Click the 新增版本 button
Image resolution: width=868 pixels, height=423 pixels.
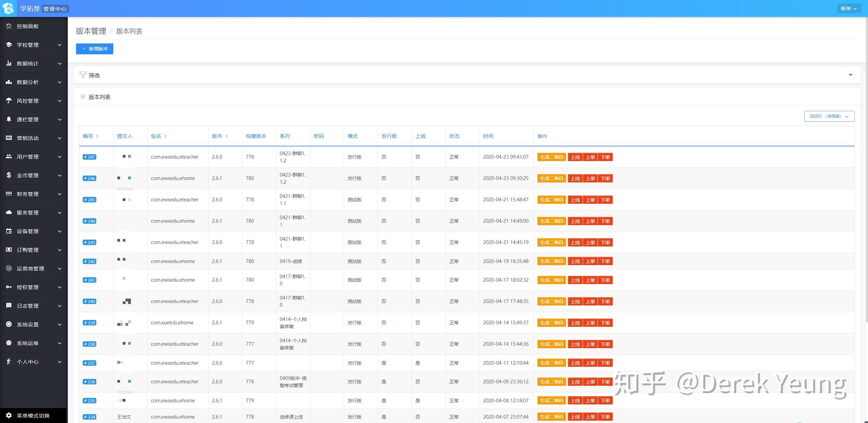[95, 49]
